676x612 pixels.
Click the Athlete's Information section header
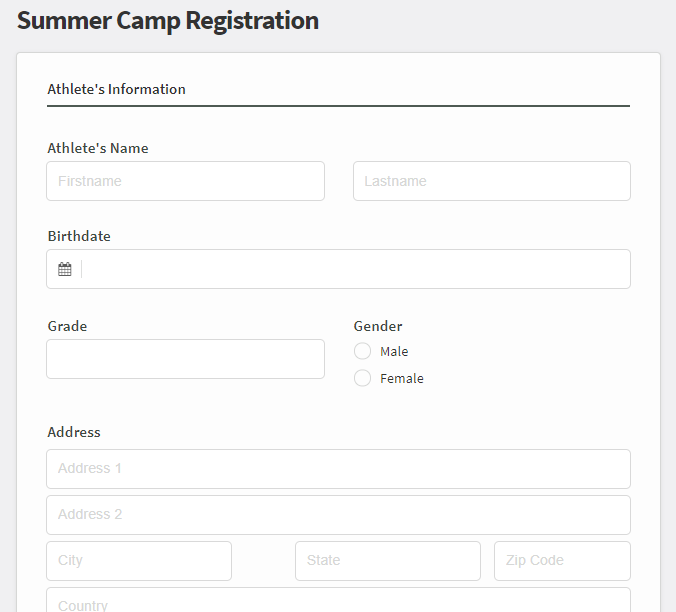pyautogui.click(x=116, y=89)
